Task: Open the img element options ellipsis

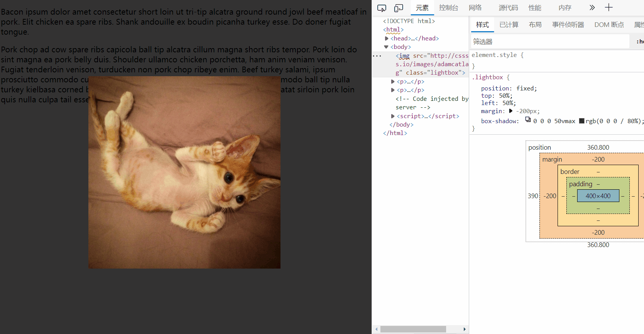Action: 377,56
